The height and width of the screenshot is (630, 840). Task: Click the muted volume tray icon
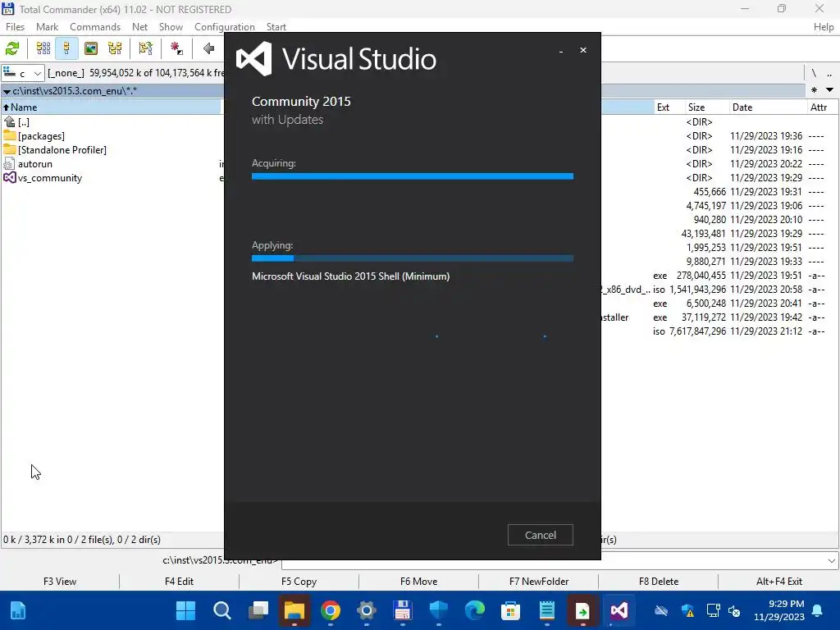734,611
